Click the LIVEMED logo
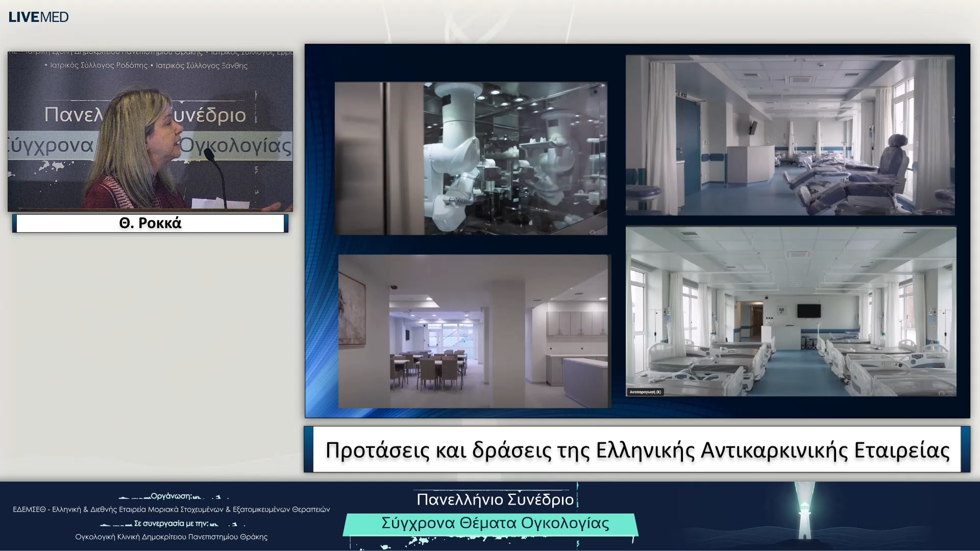 [38, 16]
